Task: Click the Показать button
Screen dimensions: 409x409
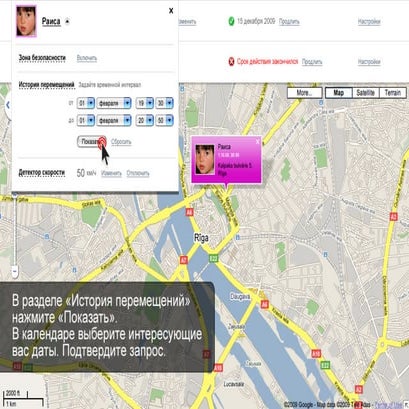Action: coord(91,142)
